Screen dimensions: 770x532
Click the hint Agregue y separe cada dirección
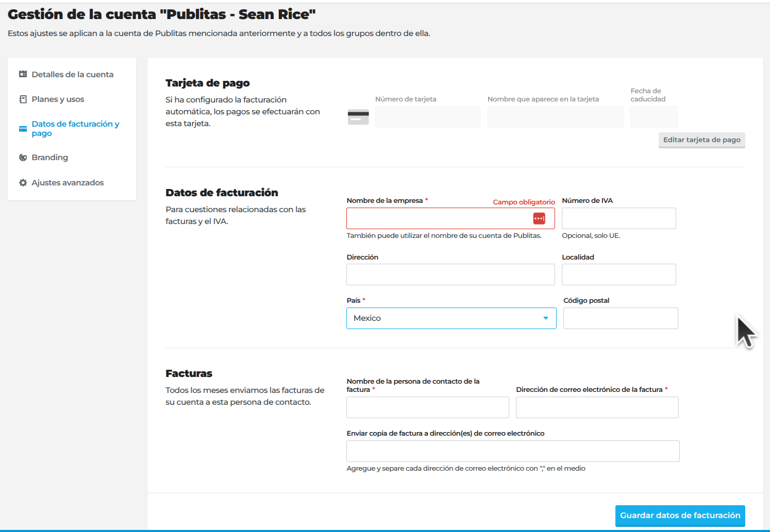tap(466, 469)
